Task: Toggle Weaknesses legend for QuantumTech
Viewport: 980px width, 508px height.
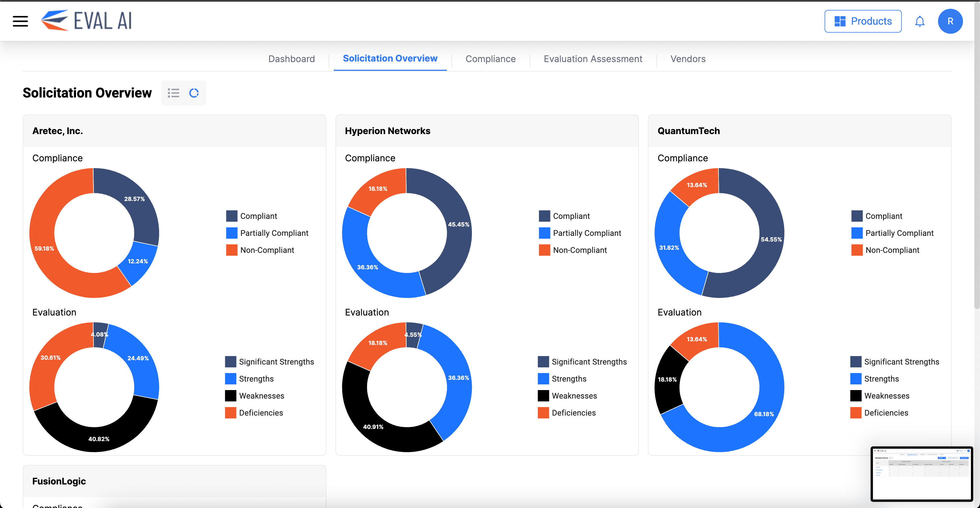Action: click(880, 396)
